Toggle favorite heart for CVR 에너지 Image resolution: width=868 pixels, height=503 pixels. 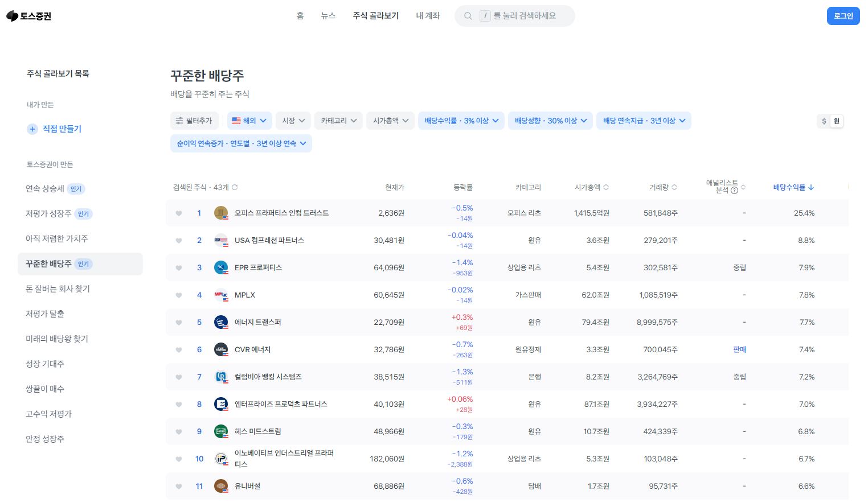tap(179, 350)
